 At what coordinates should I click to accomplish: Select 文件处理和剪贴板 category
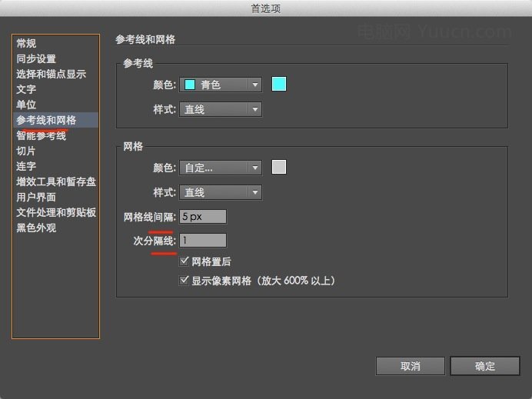[x=55, y=212]
